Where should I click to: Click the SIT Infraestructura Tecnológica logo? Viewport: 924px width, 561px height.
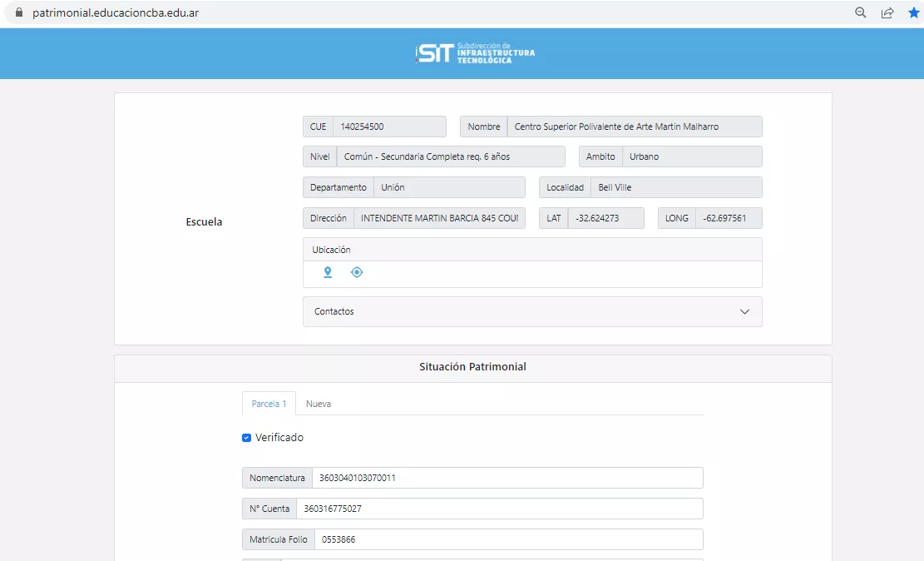pos(475,53)
